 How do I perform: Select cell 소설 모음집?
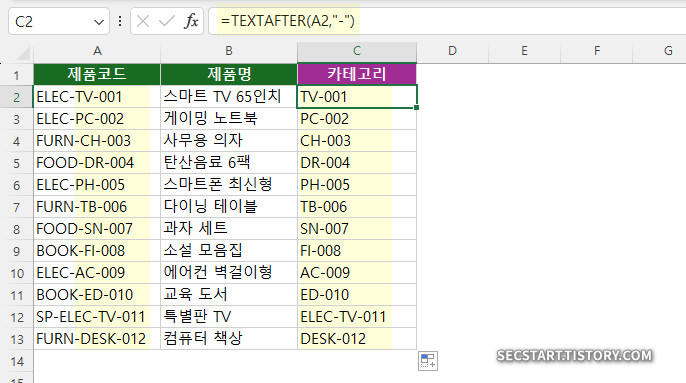(229, 251)
